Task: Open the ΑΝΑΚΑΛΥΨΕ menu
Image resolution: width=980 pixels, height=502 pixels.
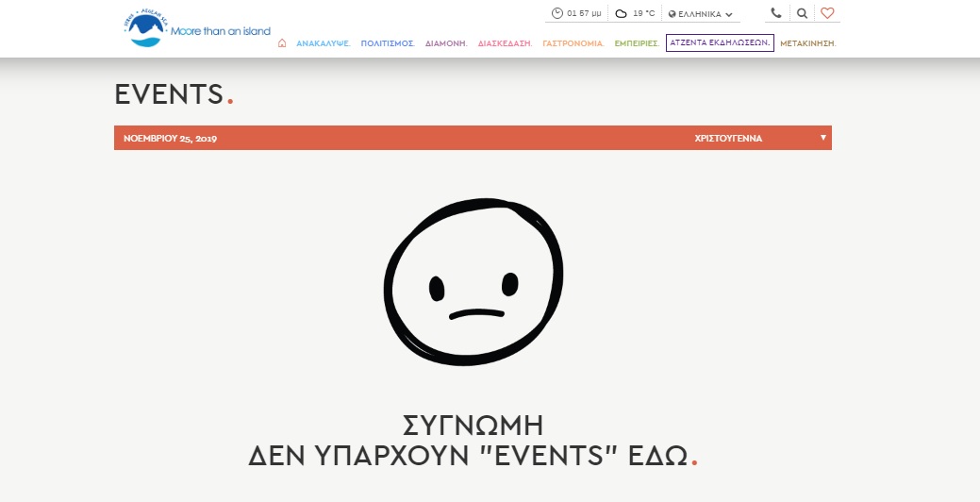Action: (x=323, y=43)
